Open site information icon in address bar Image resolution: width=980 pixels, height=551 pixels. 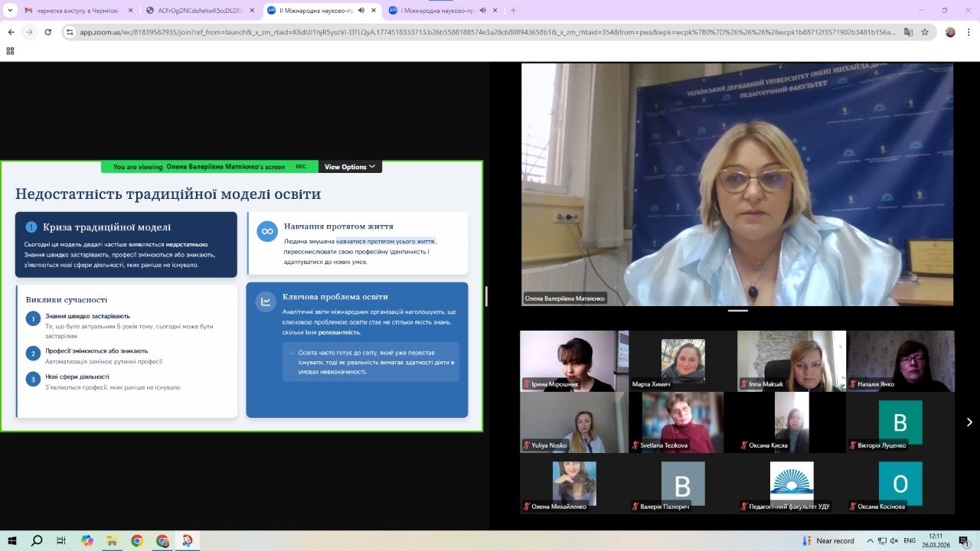[70, 32]
